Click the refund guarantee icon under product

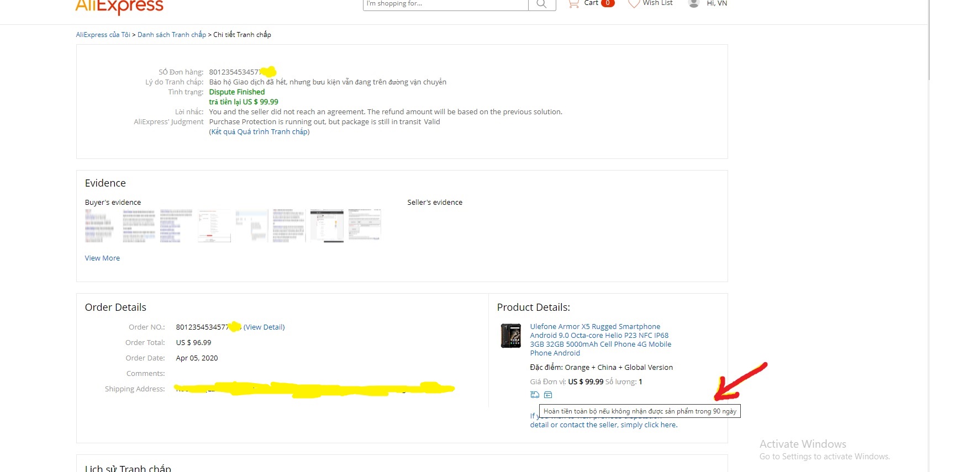point(548,395)
